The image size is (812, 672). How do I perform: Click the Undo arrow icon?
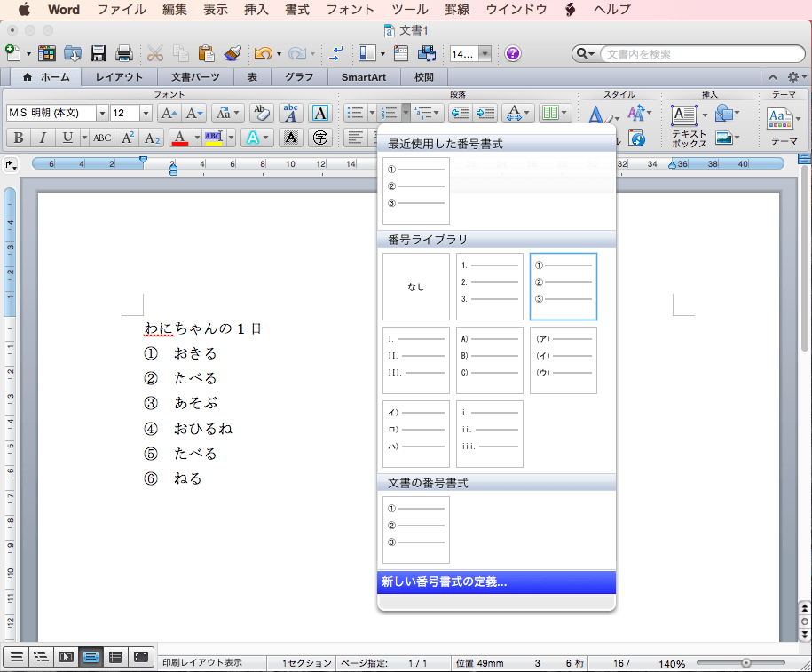263,53
